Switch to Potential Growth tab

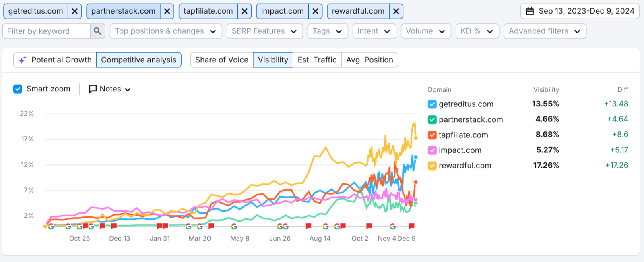coord(55,60)
